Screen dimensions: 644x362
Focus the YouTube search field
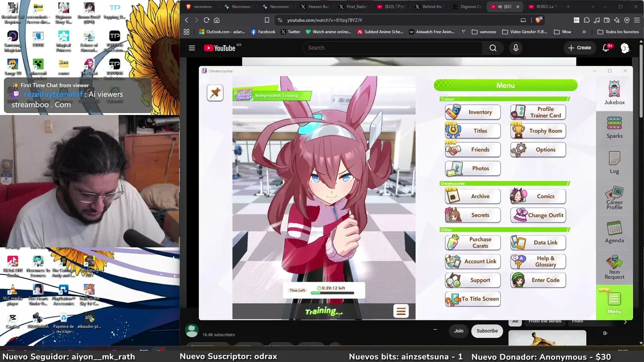click(x=392, y=48)
